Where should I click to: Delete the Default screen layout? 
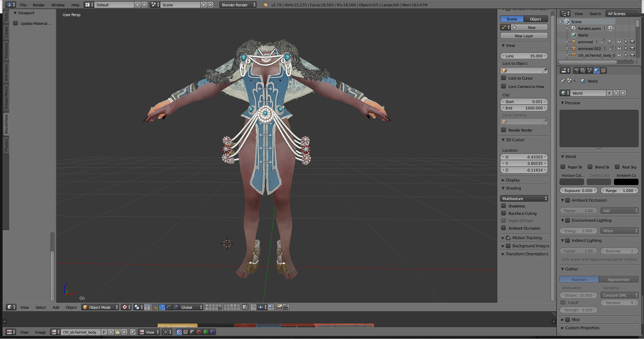(x=144, y=5)
